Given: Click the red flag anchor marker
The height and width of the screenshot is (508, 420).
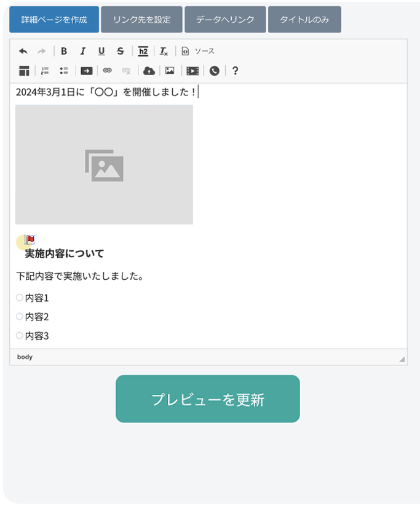Looking at the screenshot, I should click(30, 240).
